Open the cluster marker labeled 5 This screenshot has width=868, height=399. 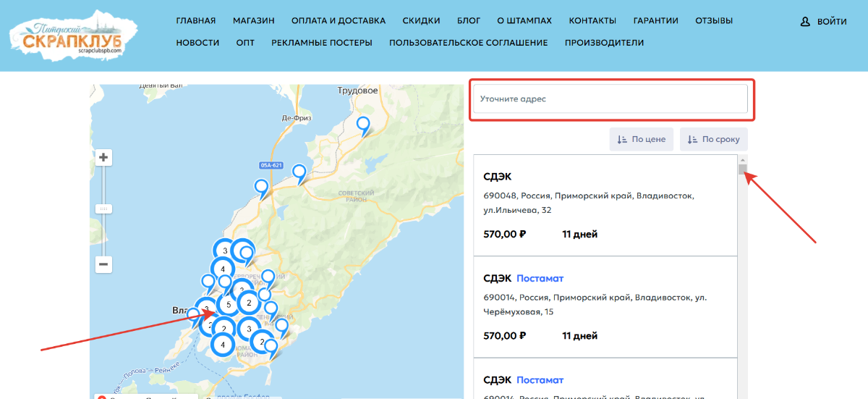pyautogui.click(x=229, y=305)
